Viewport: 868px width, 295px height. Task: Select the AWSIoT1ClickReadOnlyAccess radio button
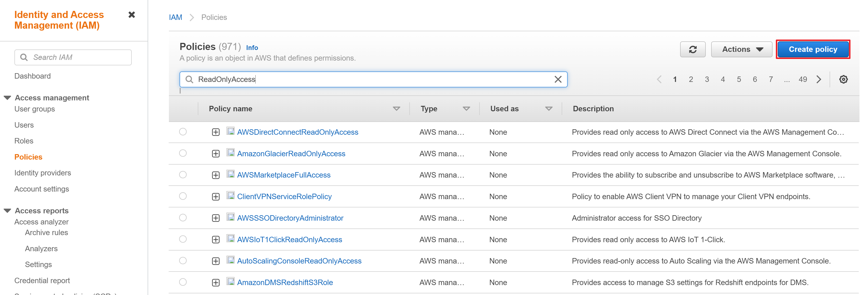(x=183, y=239)
